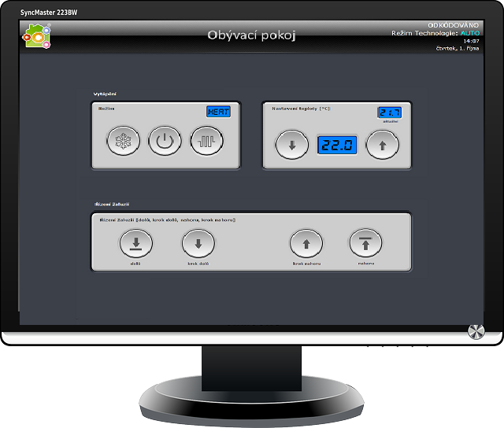Click the 'Obývací pokoj' page title
Image resolution: width=504 pixels, height=428 pixels.
[251, 35]
